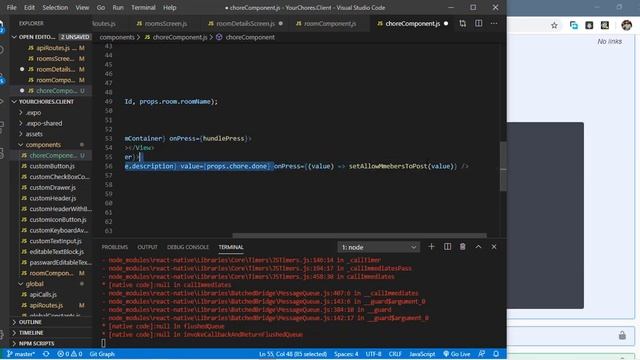
Task: Switch to the Problems panel tab
Action: coord(114,247)
